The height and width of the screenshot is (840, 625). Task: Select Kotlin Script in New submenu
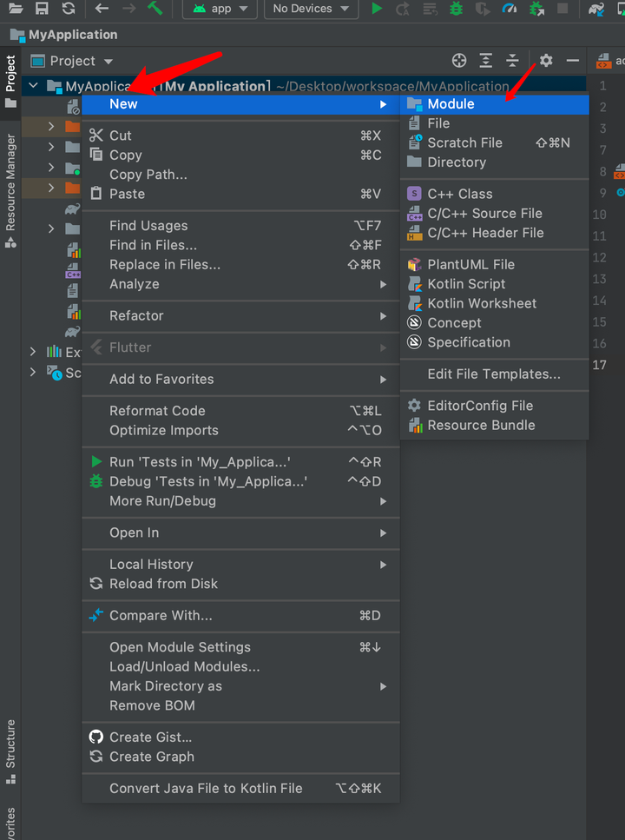(x=466, y=284)
